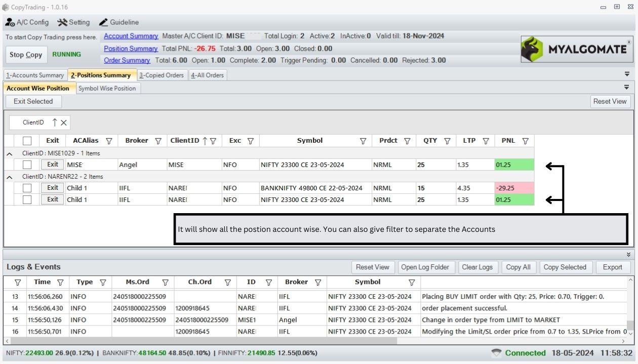
Task: Filter the positions grid Symbol column
Action: (x=363, y=141)
